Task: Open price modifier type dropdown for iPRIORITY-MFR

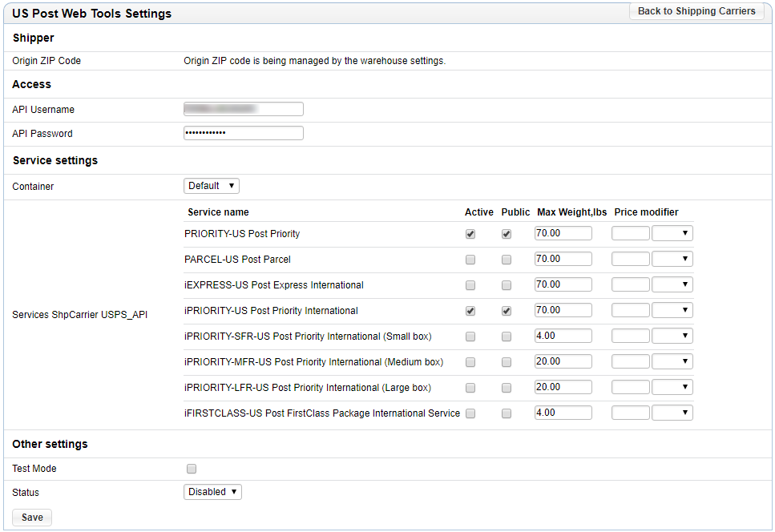Action: coord(672,361)
